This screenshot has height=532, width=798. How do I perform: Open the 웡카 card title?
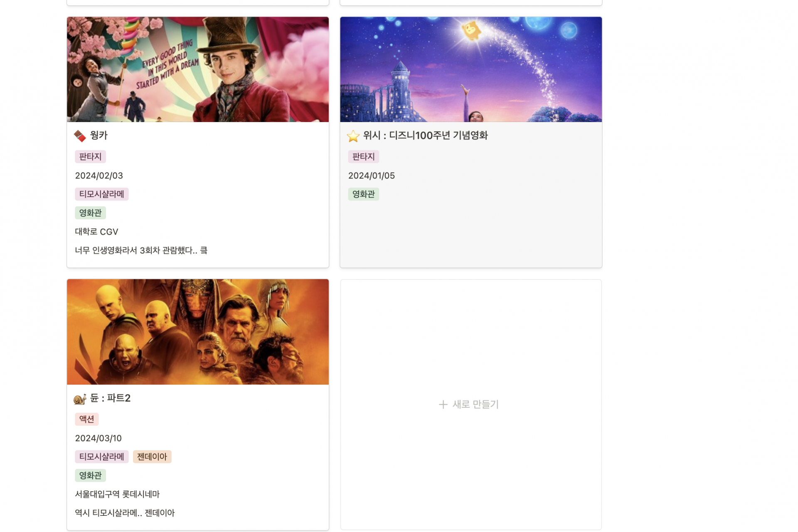pos(99,135)
